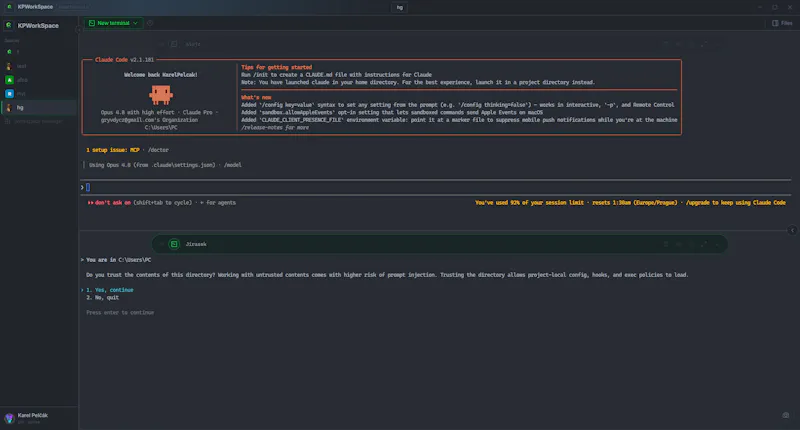Select option '1. Yes, continue'
The image size is (800, 430).
pos(110,290)
